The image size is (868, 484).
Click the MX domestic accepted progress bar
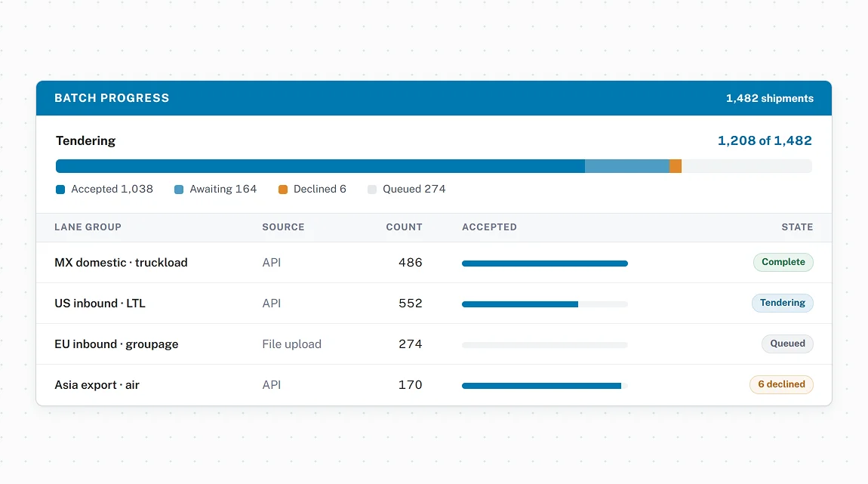pyautogui.click(x=545, y=264)
